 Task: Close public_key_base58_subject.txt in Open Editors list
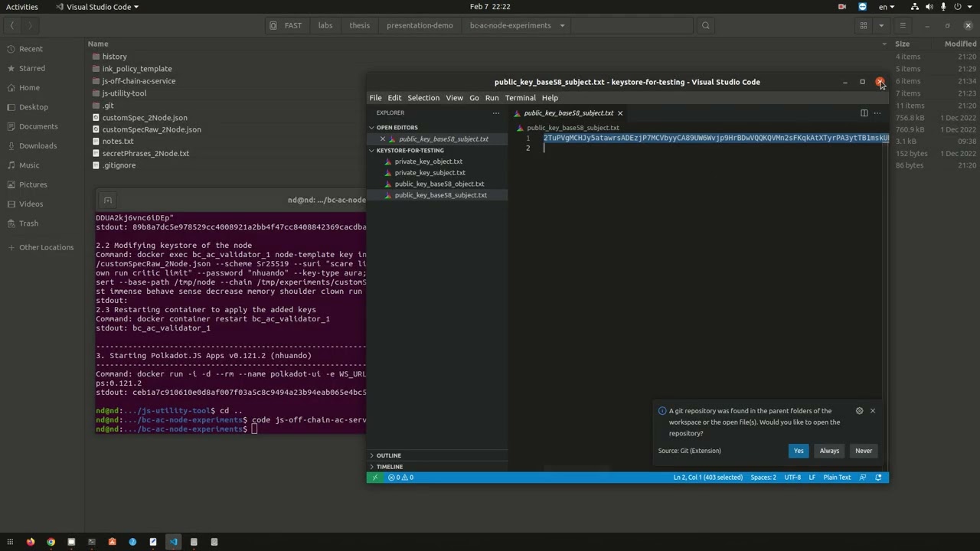point(383,139)
